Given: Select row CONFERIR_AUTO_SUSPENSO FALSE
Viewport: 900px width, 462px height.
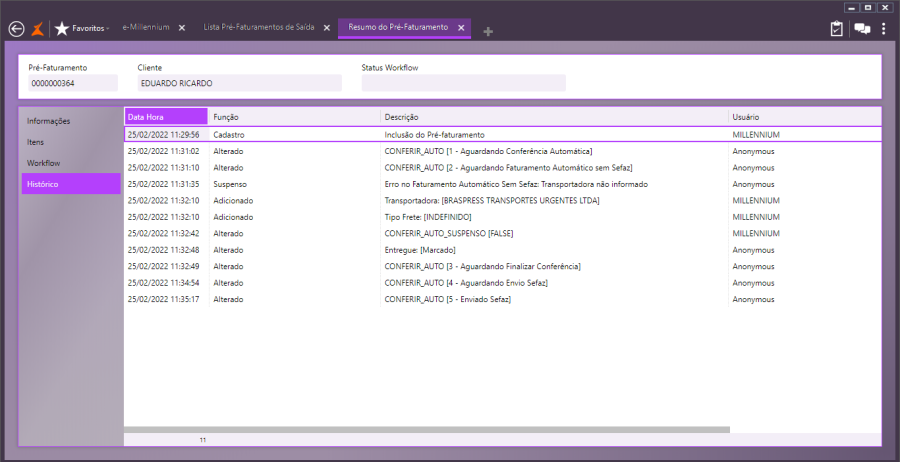Looking at the screenshot, I should point(503,234).
